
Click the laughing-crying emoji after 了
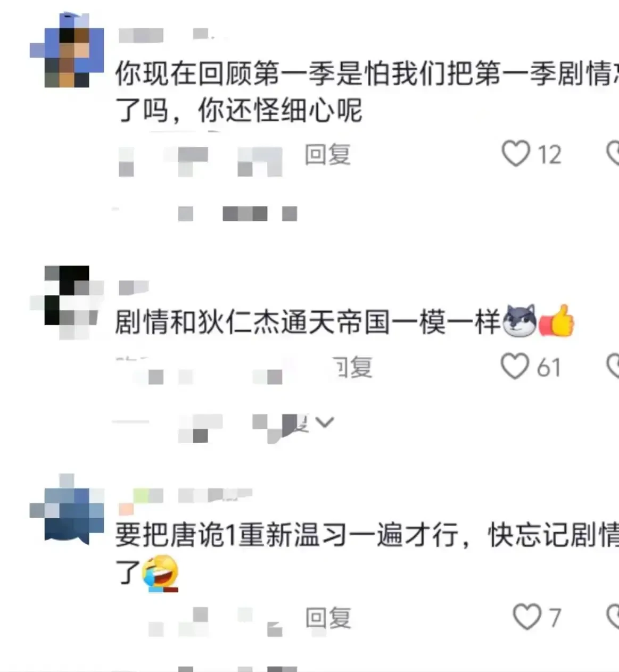coord(160,574)
